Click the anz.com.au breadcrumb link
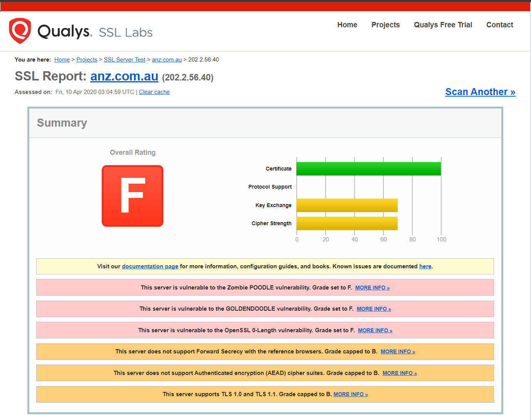Image resolution: width=531 pixels, height=420 pixels. point(167,60)
